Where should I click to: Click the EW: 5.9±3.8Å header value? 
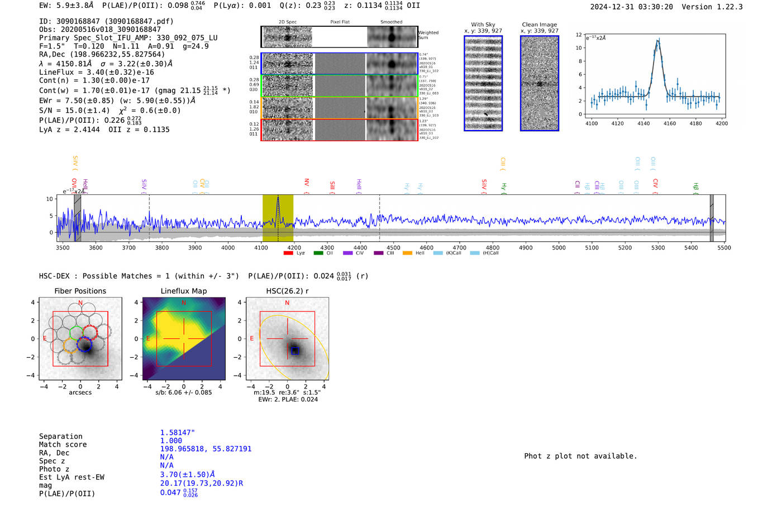(x=66, y=6)
